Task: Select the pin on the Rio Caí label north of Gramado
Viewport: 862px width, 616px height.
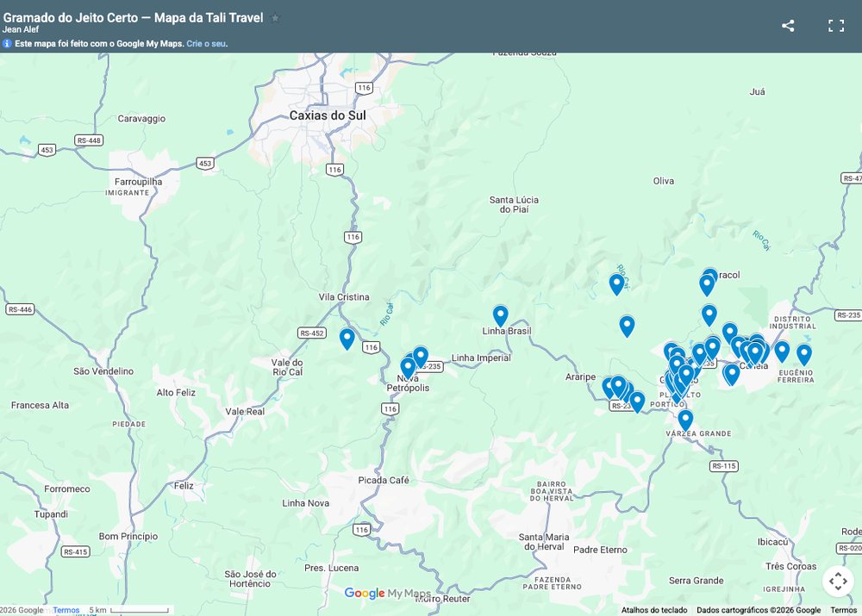Action: pyautogui.click(x=617, y=284)
